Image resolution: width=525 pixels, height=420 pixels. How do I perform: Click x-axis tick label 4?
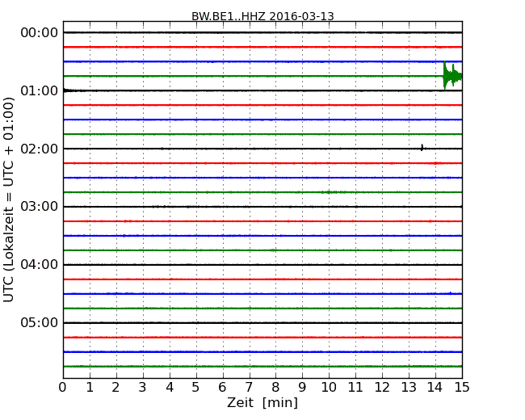tap(170, 388)
